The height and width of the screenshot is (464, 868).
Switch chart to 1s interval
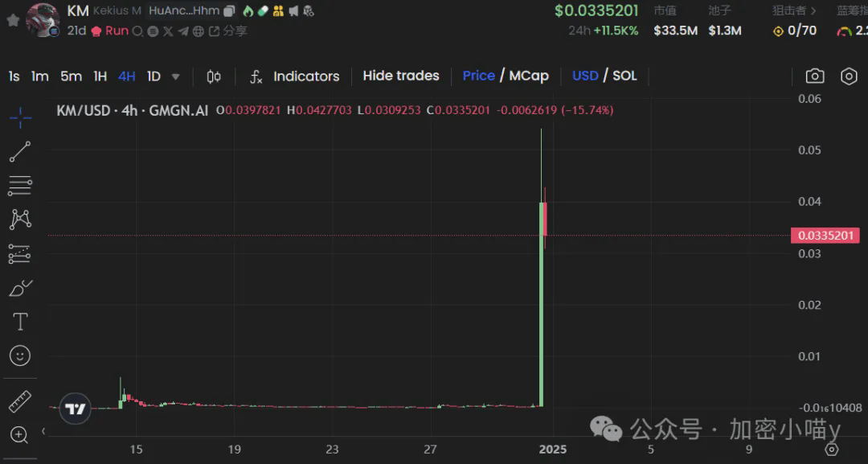point(14,76)
